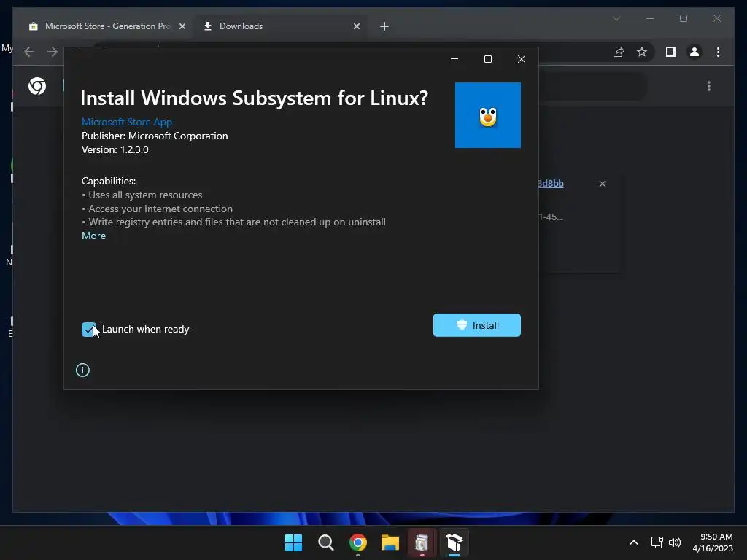
Task: Remove the download entry with X
Action: (x=602, y=184)
